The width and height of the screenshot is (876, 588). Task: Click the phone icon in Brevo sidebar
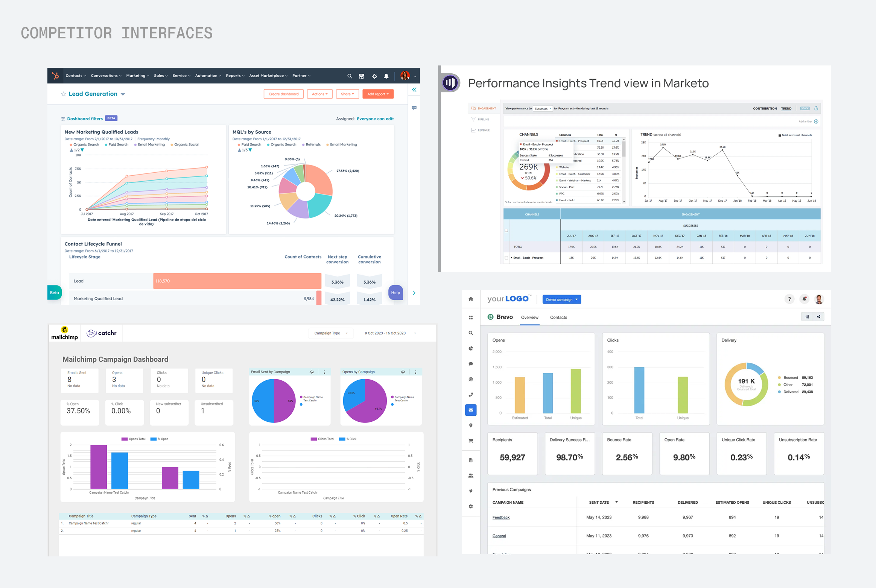tap(470, 394)
